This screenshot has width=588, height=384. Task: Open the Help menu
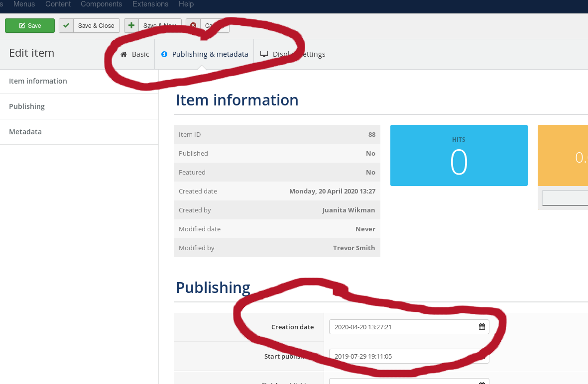(x=186, y=4)
